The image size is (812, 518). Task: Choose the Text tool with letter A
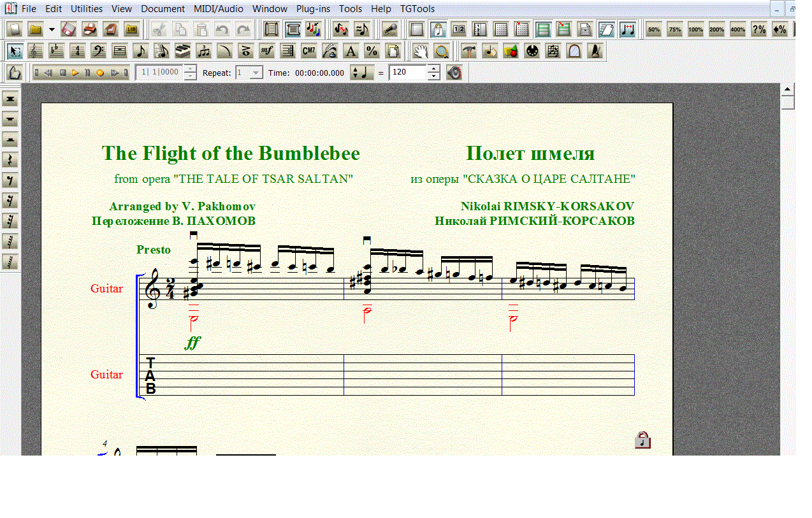tap(351, 51)
